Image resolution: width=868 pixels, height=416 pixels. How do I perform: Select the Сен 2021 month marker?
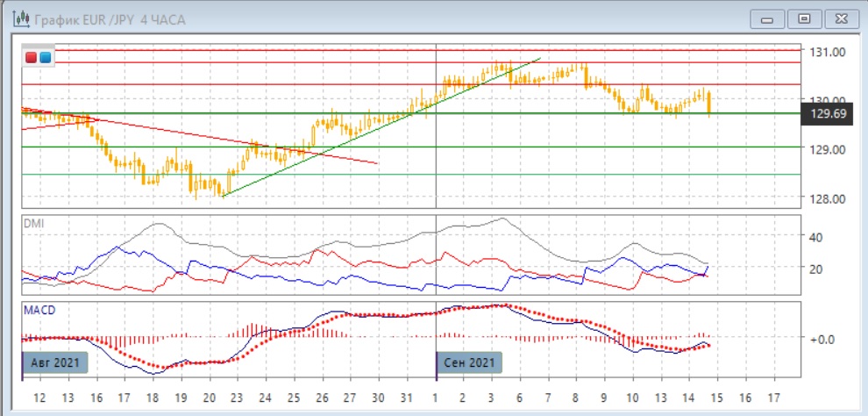tap(469, 363)
